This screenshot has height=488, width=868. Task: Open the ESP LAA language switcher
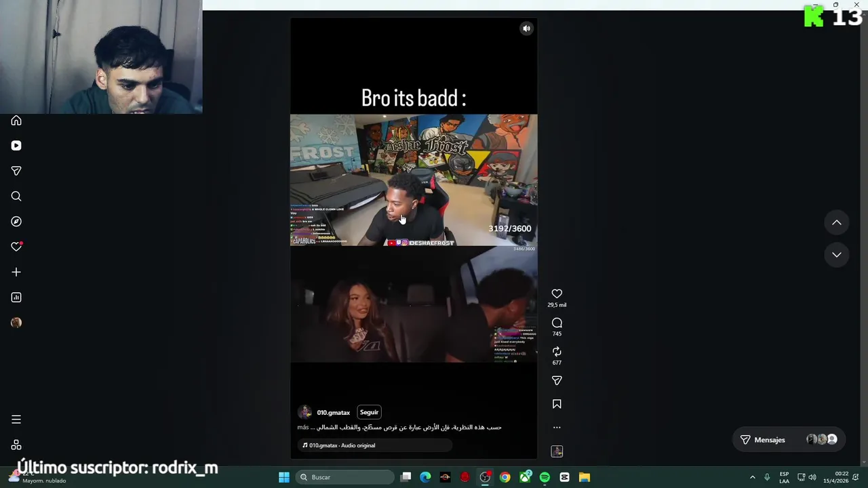pyautogui.click(x=784, y=477)
